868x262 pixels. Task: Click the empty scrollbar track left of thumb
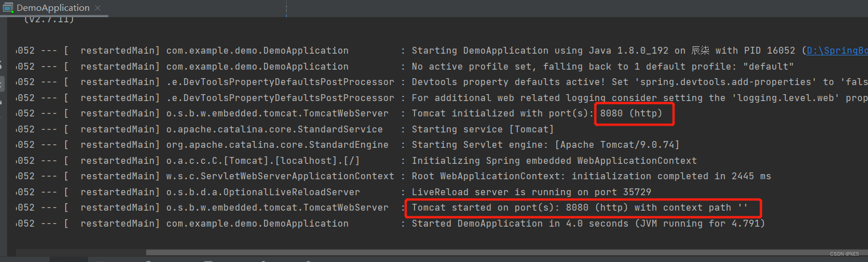click(x=81, y=252)
